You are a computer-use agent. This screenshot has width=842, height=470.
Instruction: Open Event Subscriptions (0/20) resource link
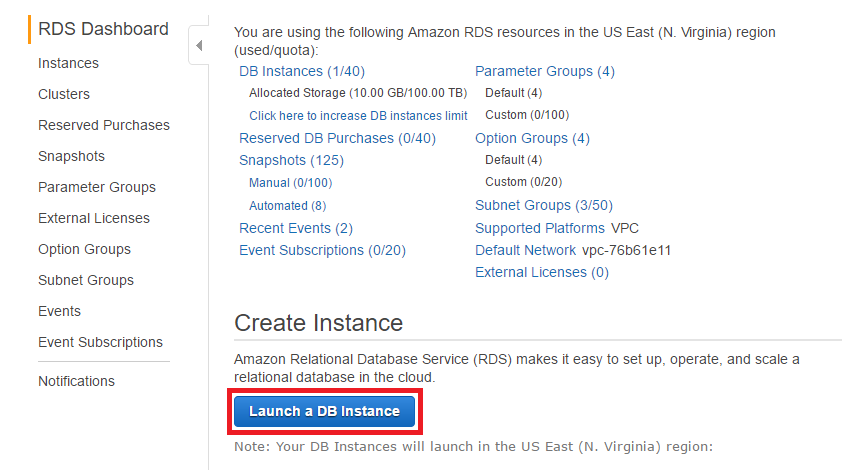click(322, 250)
